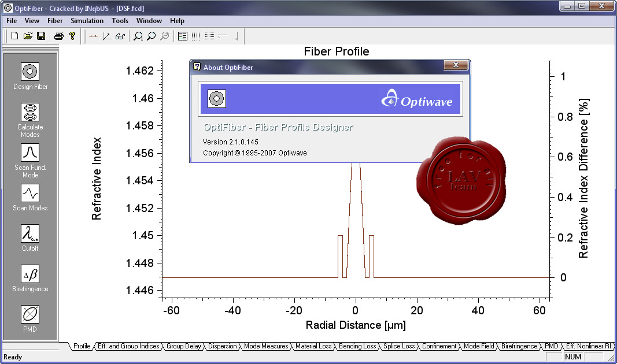Open the Help menu

(x=177, y=21)
